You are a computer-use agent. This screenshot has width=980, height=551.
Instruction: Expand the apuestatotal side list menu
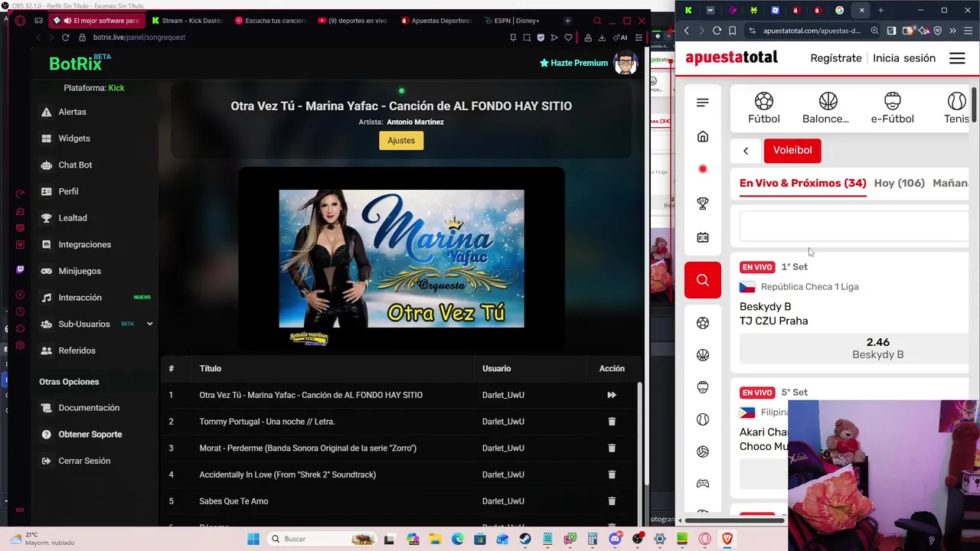(x=703, y=103)
